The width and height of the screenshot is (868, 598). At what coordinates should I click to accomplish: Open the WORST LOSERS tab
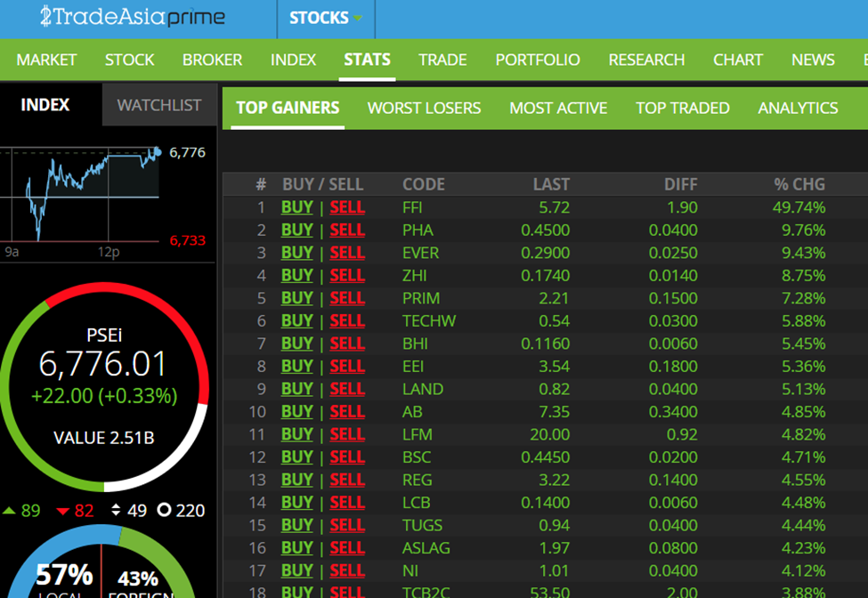424,108
